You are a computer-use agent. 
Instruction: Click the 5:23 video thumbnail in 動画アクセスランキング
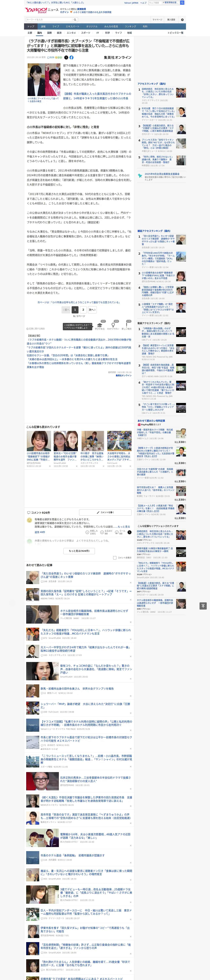point(181,332)
